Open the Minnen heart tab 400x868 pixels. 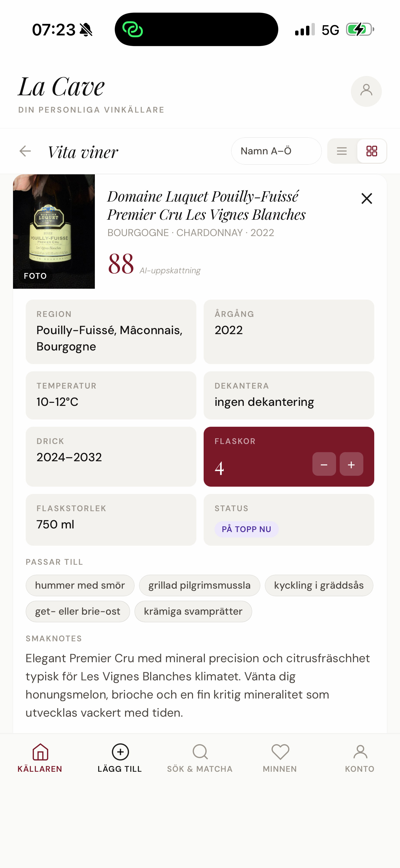click(280, 758)
